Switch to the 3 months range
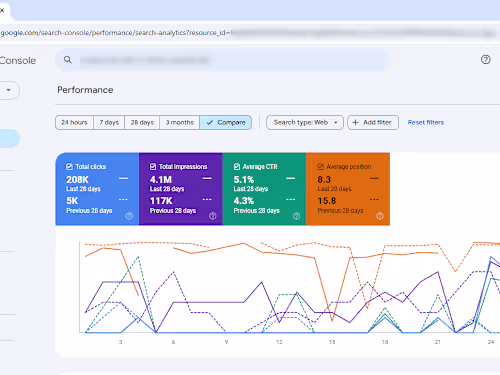The image size is (500, 375). 180,122
